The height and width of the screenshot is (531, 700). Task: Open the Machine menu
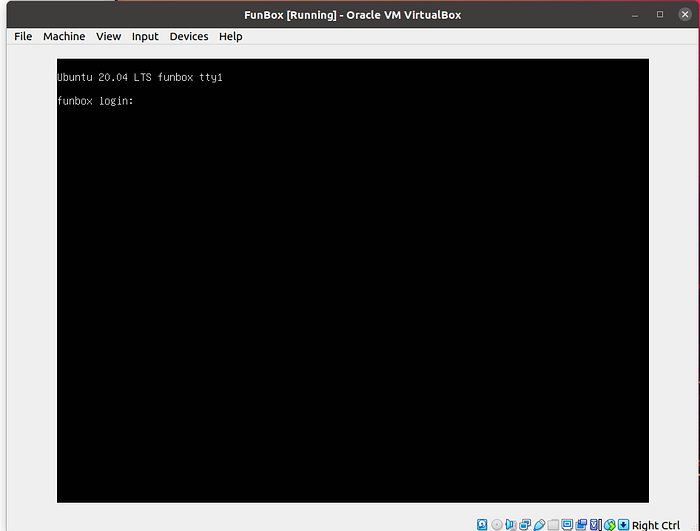64,37
